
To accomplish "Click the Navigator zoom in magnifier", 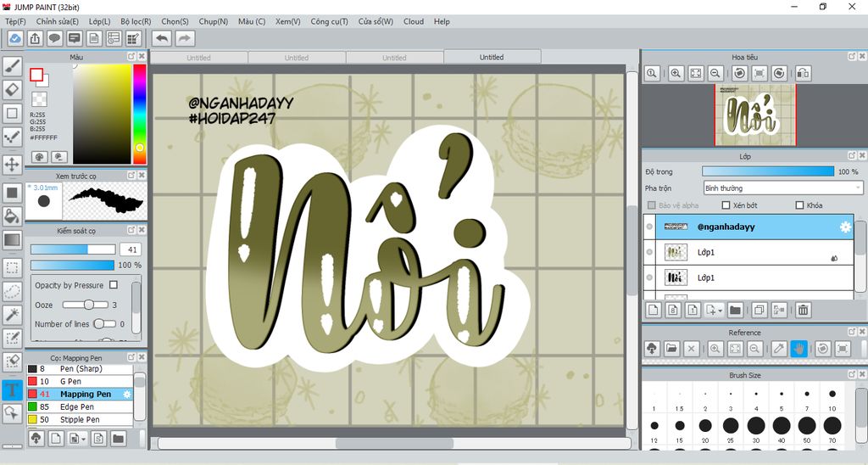I will [676, 73].
